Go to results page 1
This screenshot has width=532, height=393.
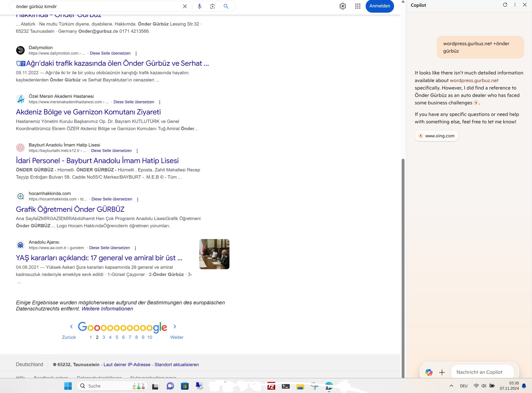[x=91, y=337]
